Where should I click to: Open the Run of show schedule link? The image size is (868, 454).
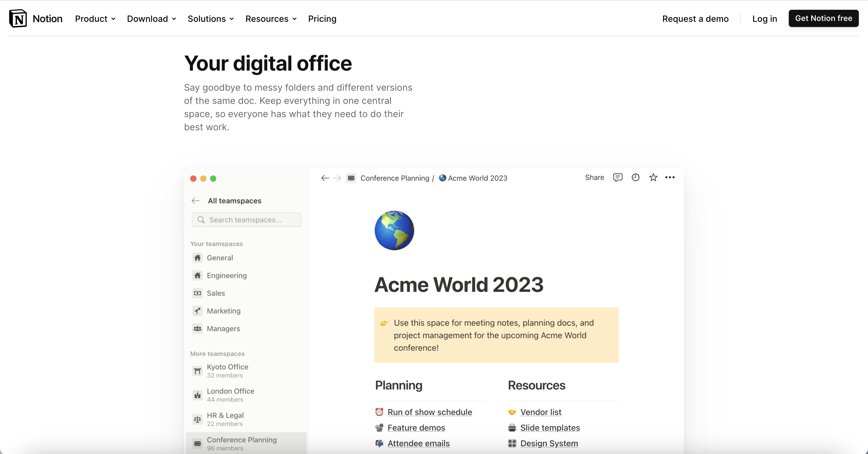tap(430, 412)
